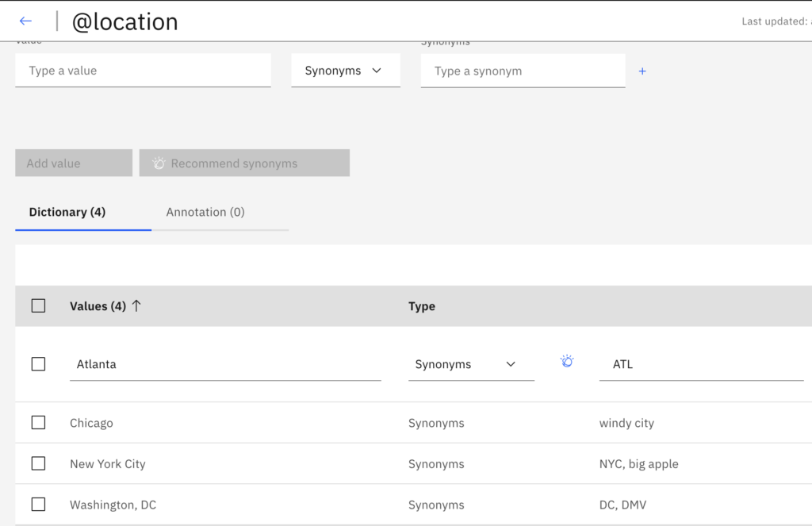Edit the Atlanta value text field

(x=225, y=364)
